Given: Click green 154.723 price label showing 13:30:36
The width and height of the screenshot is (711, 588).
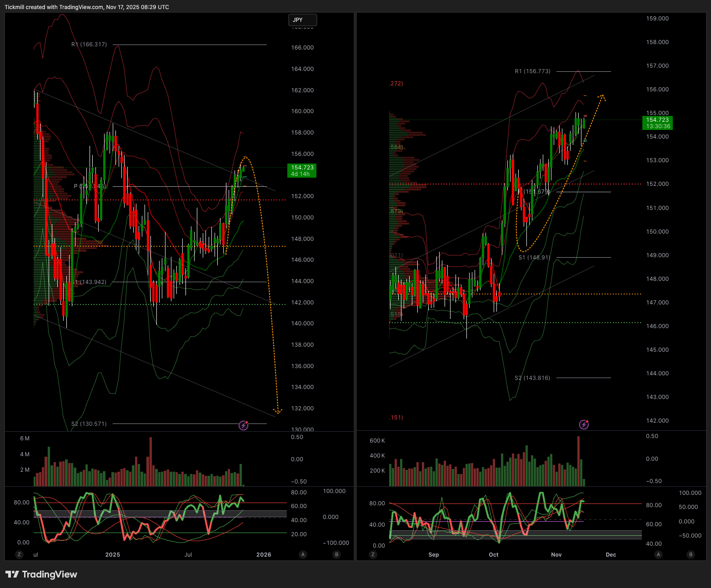Looking at the screenshot, I should [657, 123].
